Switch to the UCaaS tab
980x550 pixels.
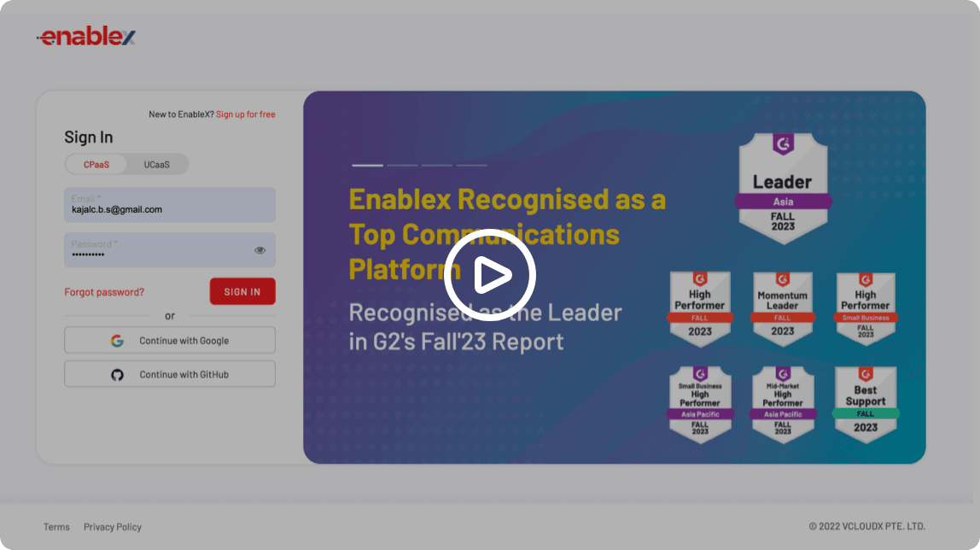point(156,164)
